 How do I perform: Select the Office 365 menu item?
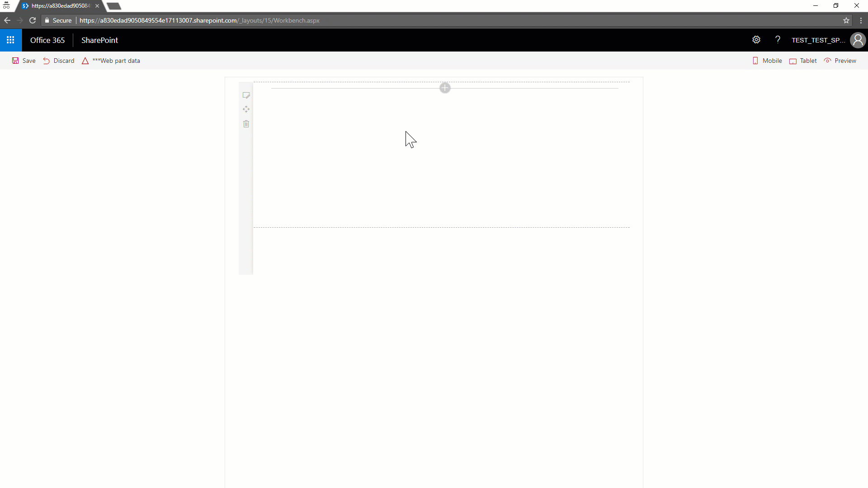pos(47,40)
